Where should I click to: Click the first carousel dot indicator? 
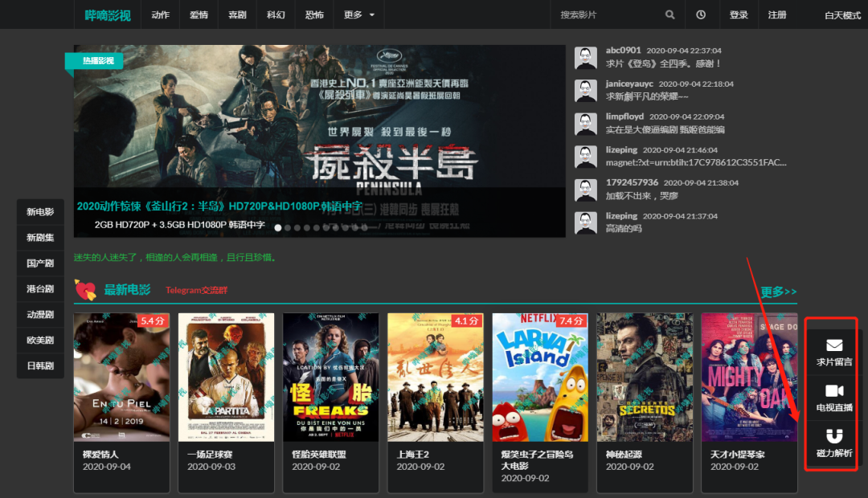click(x=278, y=227)
